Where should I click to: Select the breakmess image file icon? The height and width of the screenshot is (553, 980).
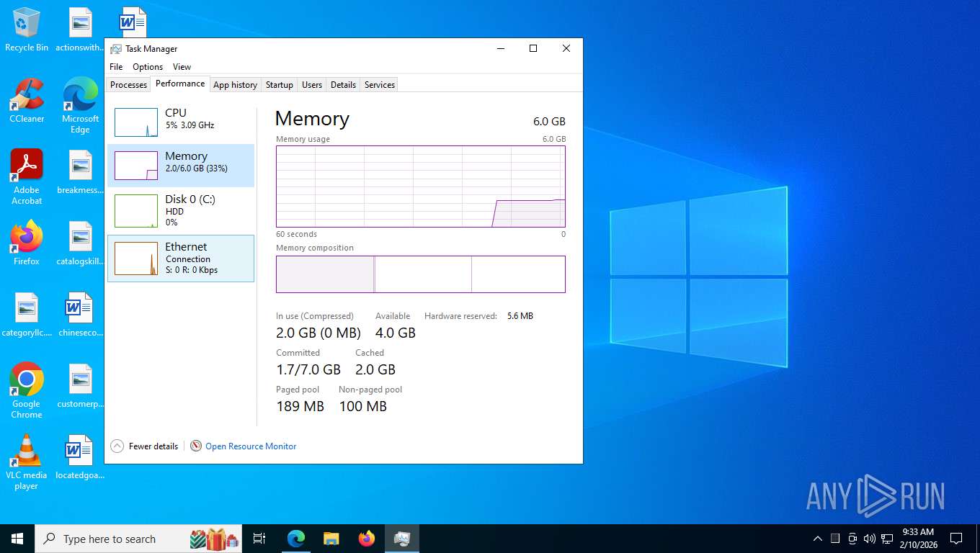pos(80,173)
